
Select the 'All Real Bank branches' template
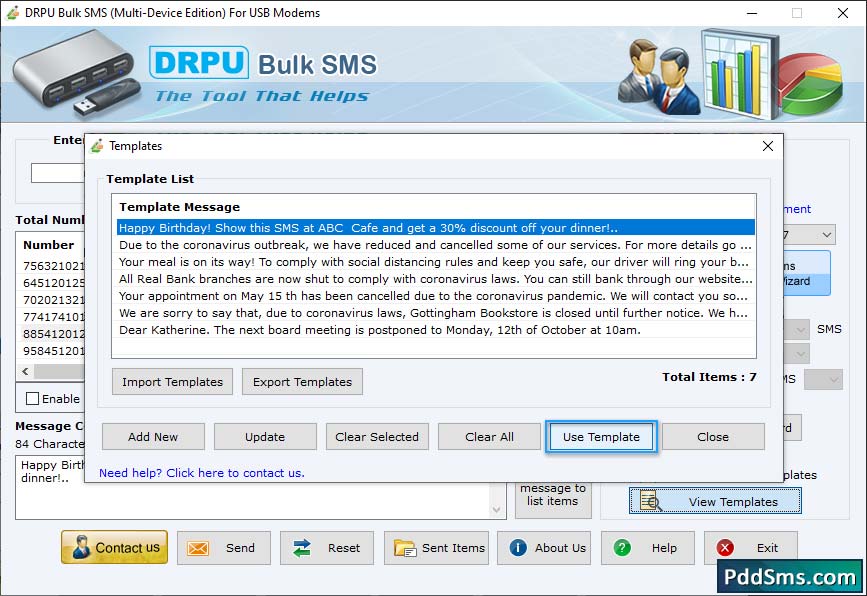(436, 279)
